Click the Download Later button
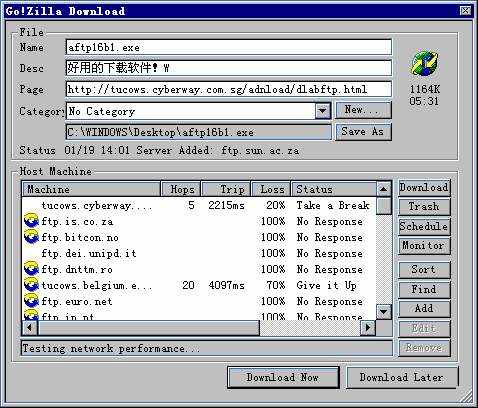The image size is (478, 408). tap(402, 377)
